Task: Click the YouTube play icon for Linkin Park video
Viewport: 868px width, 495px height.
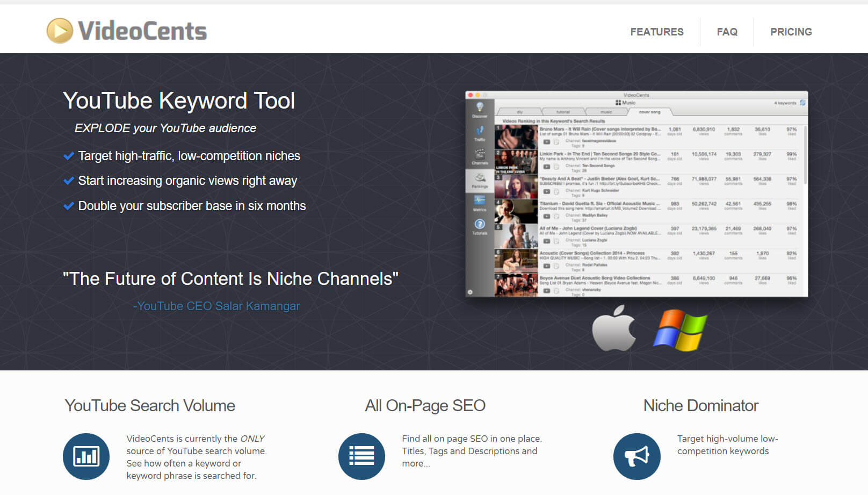Action: (546, 167)
